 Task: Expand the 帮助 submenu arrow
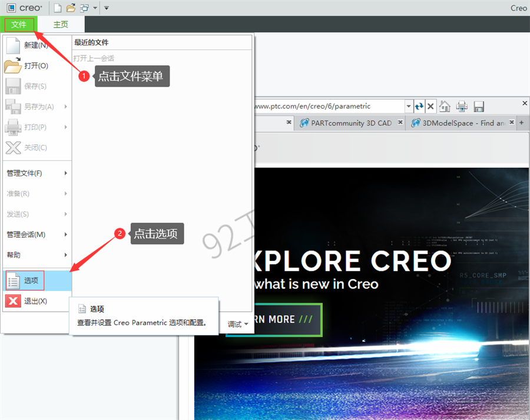pos(65,254)
